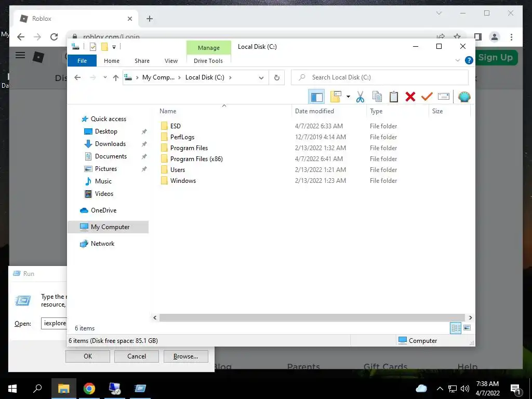Click the red X Delete icon
The width and height of the screenshot is (532, 399).
click(x=410, y=97)
